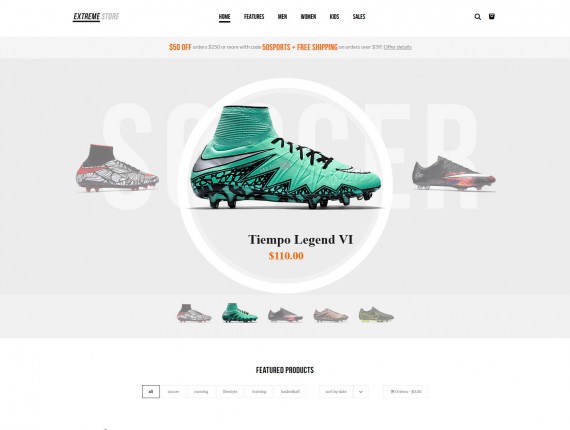Select the gray patterned boot on the left of slider
The width and height of the screenshot is (570, 430).
pos(117,168)
